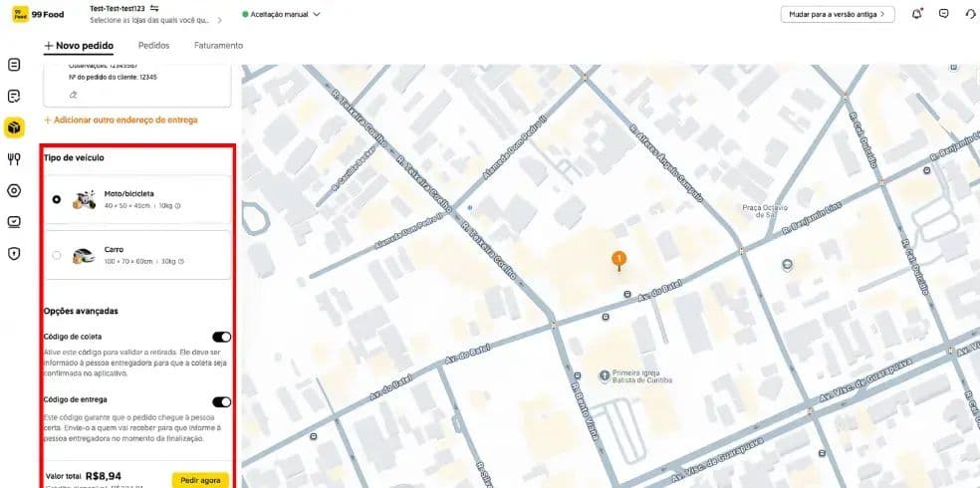980x488 pixels.
Task: Open the notifications bell icon
Action: coord(917,14)
